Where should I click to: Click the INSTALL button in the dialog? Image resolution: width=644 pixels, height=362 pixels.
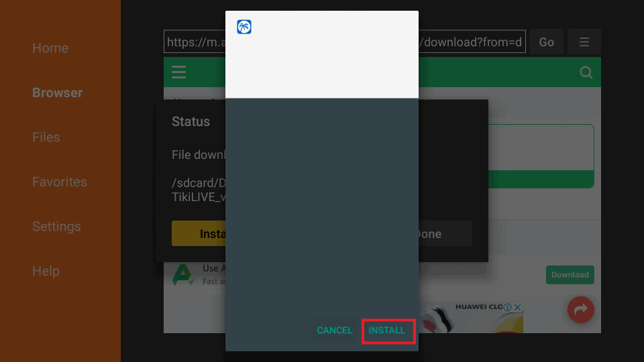coord(386,330)
